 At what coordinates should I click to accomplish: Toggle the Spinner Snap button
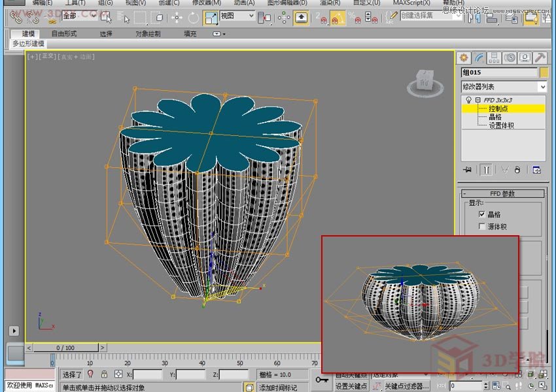(371, 16)
